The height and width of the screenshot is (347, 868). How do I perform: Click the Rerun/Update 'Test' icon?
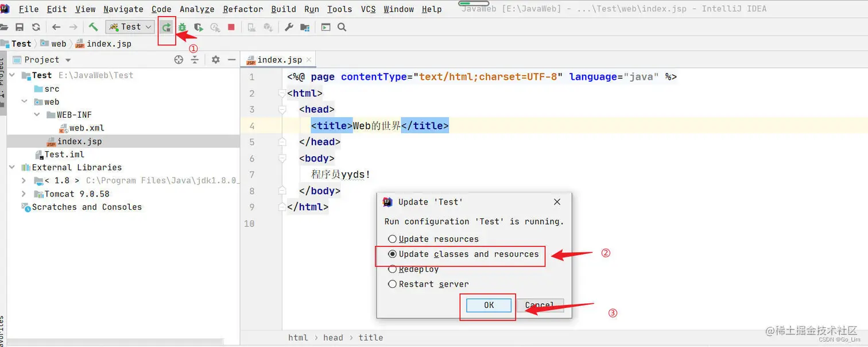[x=166, y=27]
